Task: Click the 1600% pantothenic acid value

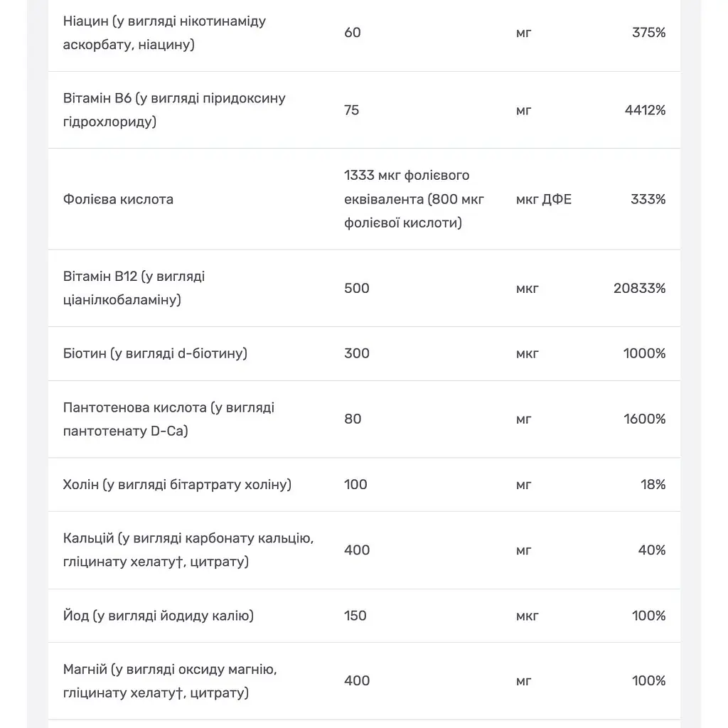Action: pos(644,419)
